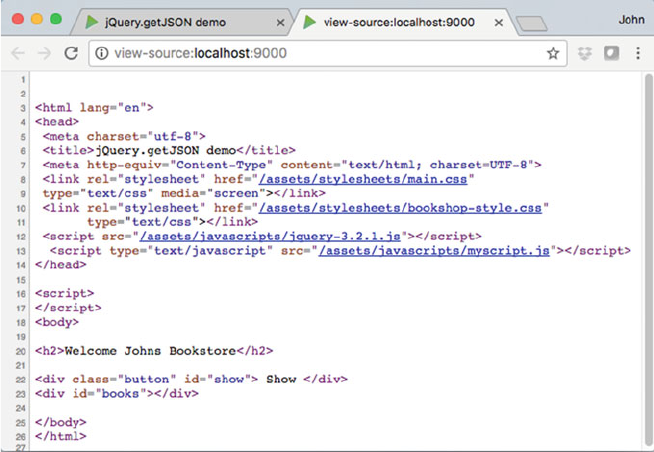Click the closing </head> tag line

tap(60, 265)
